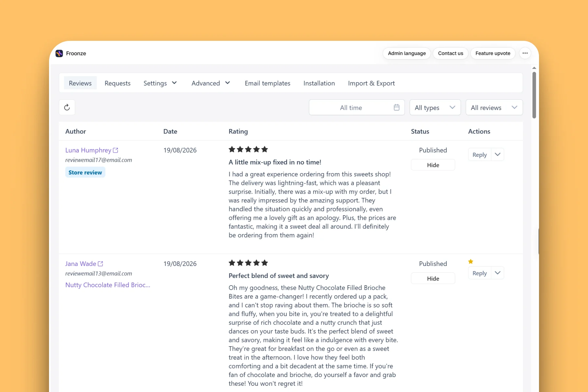The image size is (588, 392).
Task: Reply to Luna Humphrey's review
Action: coord(480,155)
